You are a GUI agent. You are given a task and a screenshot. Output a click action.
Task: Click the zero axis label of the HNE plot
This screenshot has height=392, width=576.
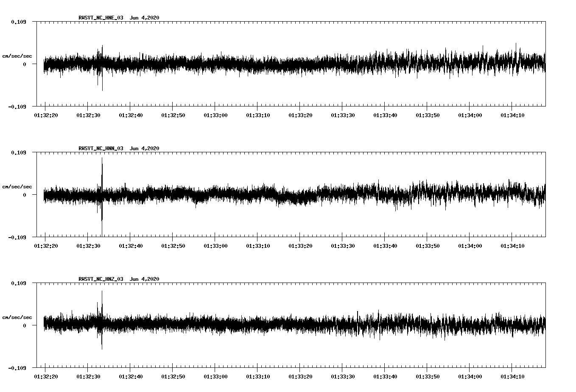pyautogui.click(x=25, y=64)
